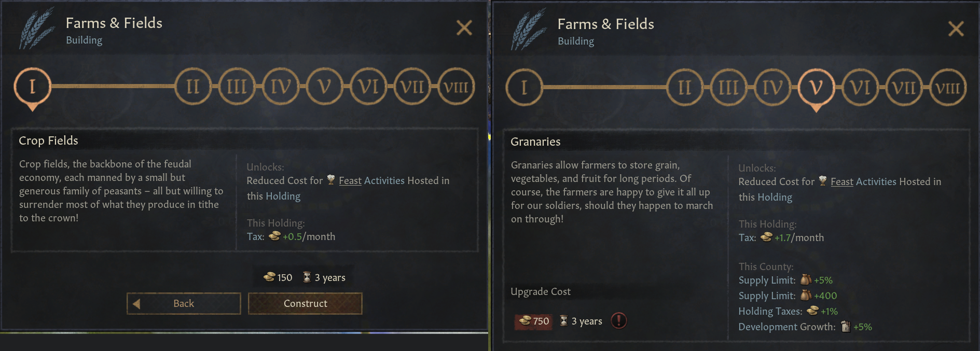The width and height of the screenshot is (980, 351).
Task: Select level II in left panel tier track
Action: 192,87
